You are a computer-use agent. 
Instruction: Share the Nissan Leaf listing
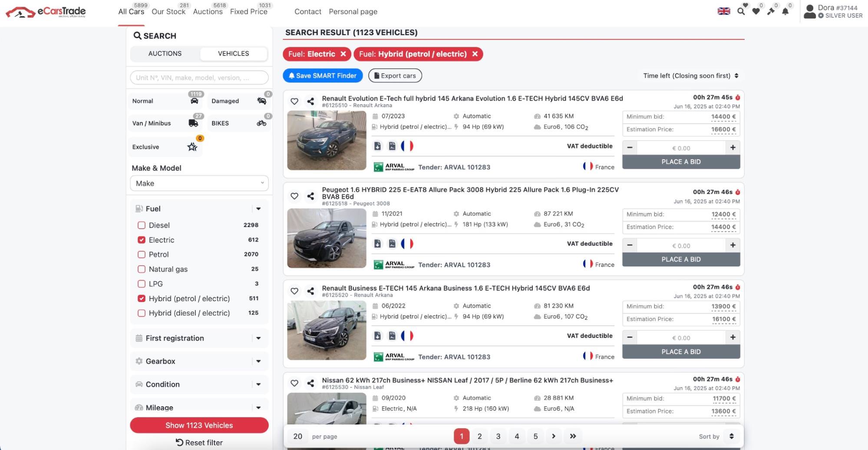click(x=310, y=383)
